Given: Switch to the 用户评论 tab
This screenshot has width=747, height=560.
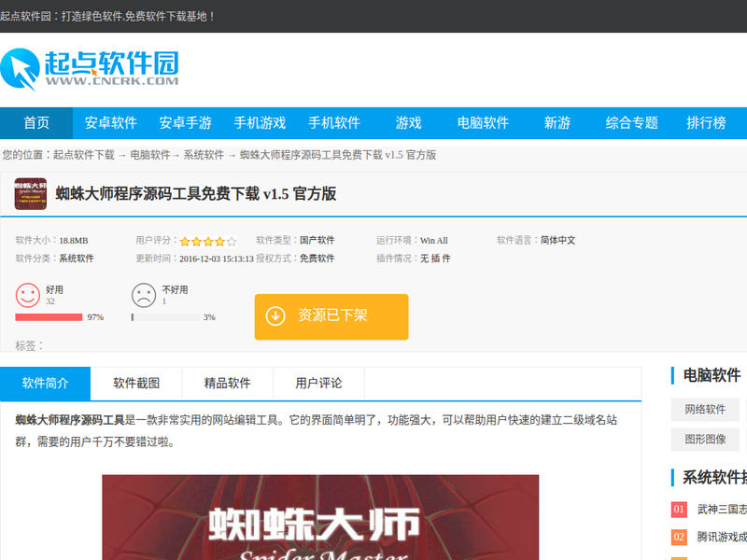Looking at the screenshot, I should pos(318,384).
